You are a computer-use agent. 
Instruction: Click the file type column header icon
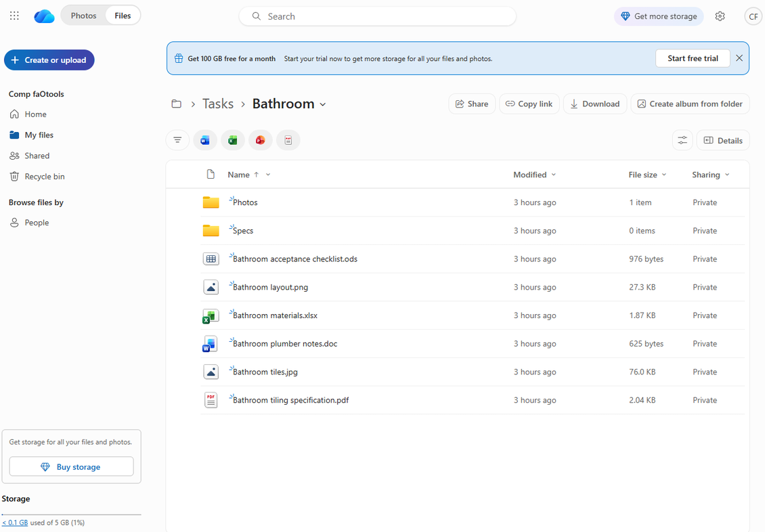pos(211,175)
